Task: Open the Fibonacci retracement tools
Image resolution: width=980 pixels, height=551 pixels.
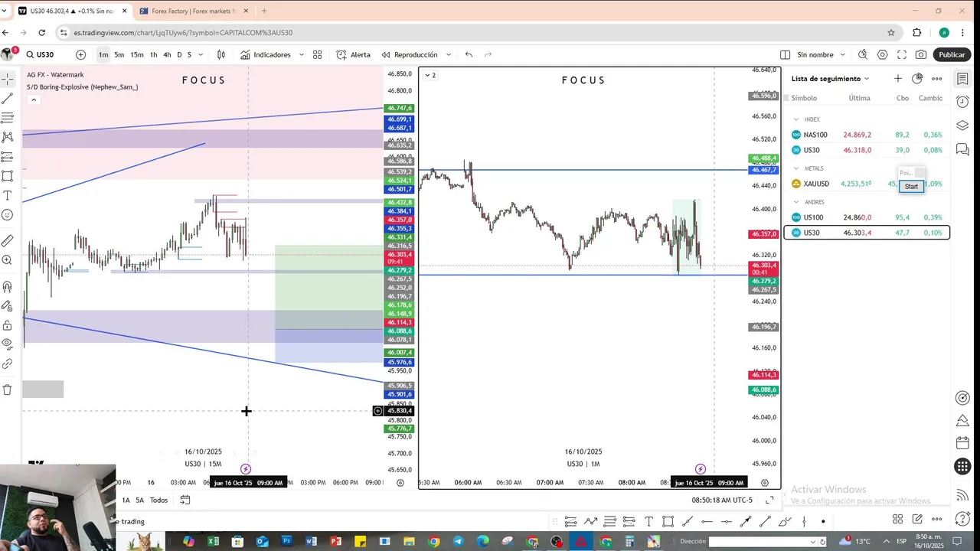Action: pos(7,118)
